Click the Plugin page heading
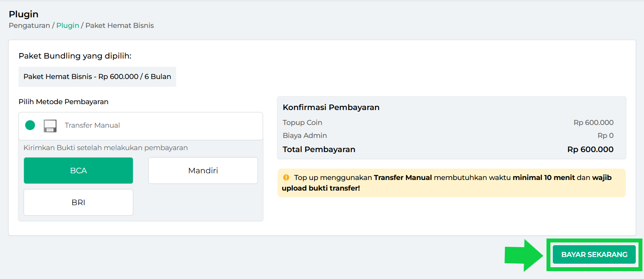 (24, 14)
